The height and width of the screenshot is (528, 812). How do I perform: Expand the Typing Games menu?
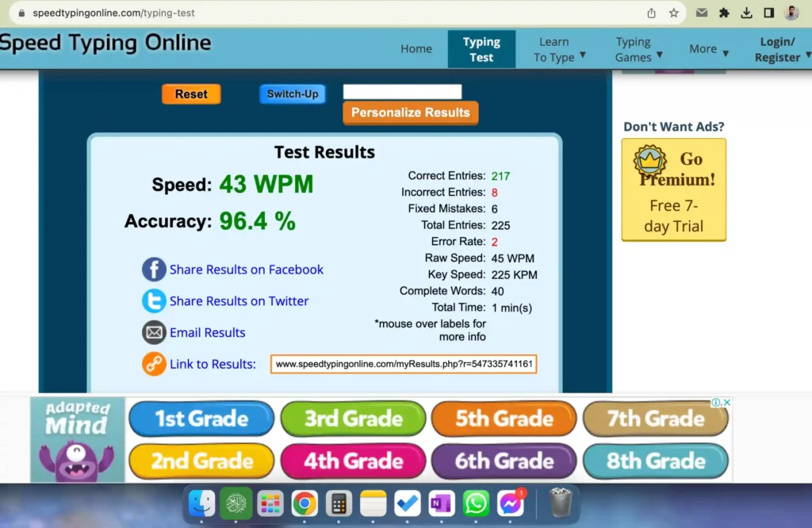[x=638, y=49]
